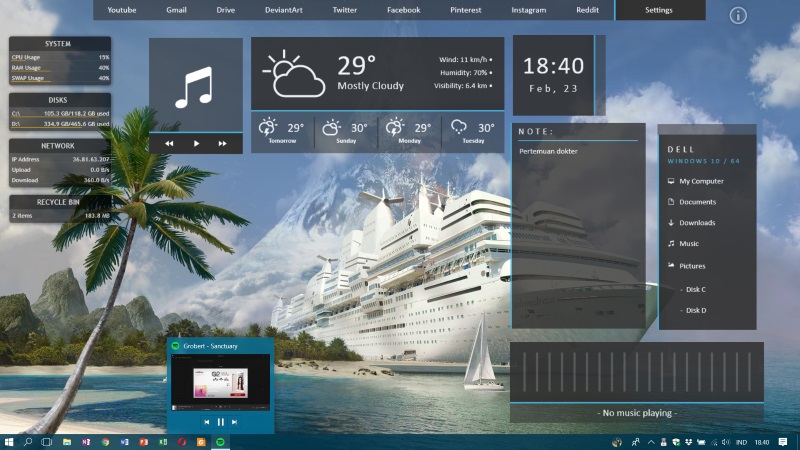Open taskbar search magnifier
This screenshot has width=800, height=450.
[x=28, y=442]
